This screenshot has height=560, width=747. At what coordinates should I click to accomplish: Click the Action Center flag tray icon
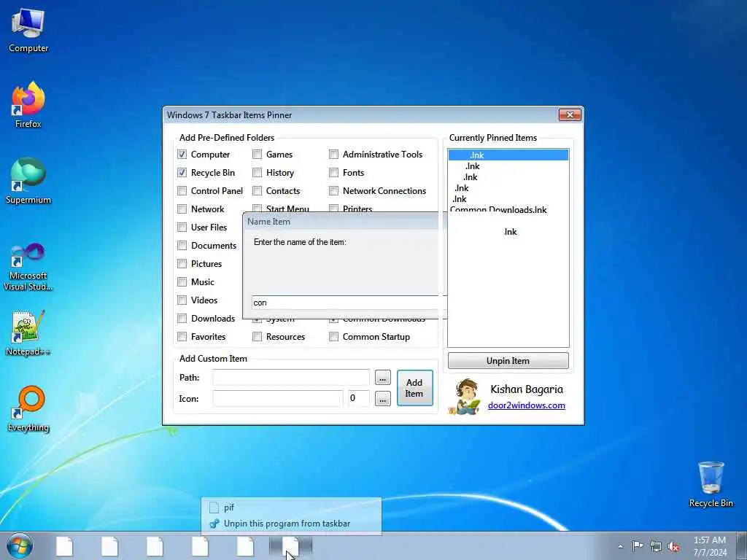[x=638, y=545]
